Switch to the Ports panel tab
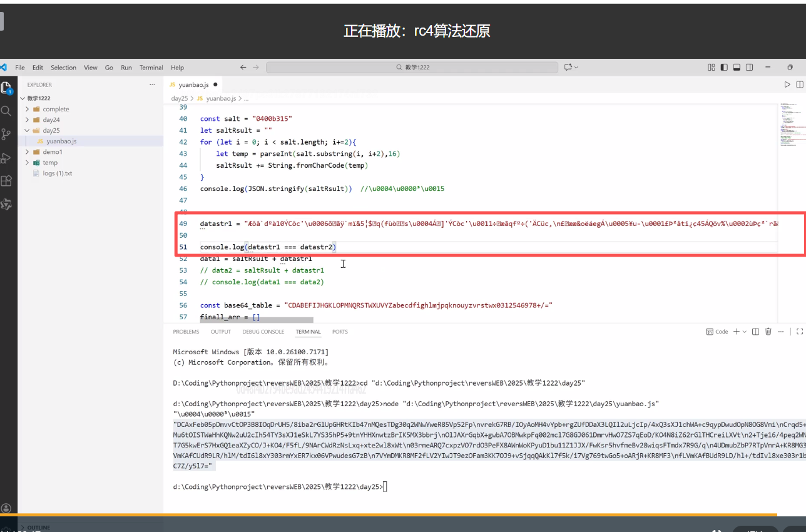The image size is (806, 532). [340, 332]
